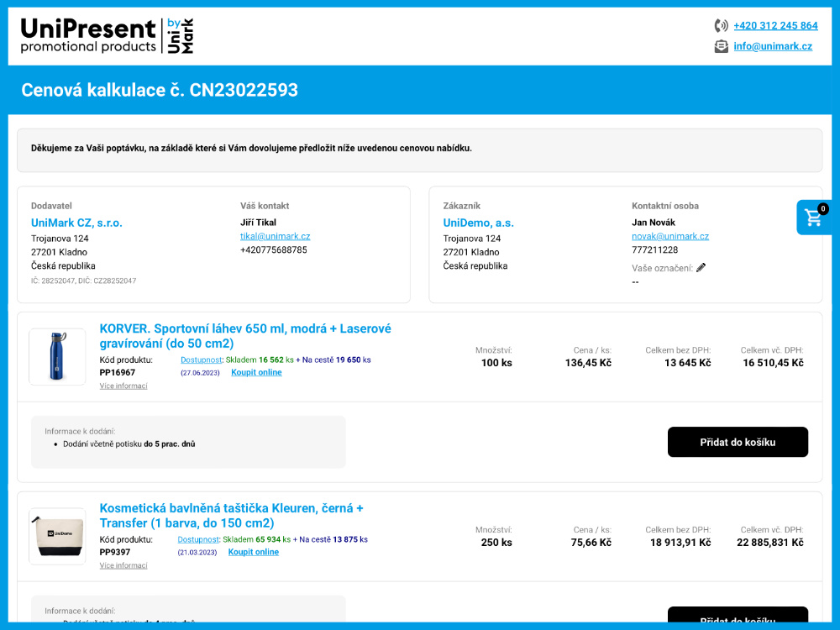
Task: Select unit price 136,45 Kč
Action: (588, 363)
